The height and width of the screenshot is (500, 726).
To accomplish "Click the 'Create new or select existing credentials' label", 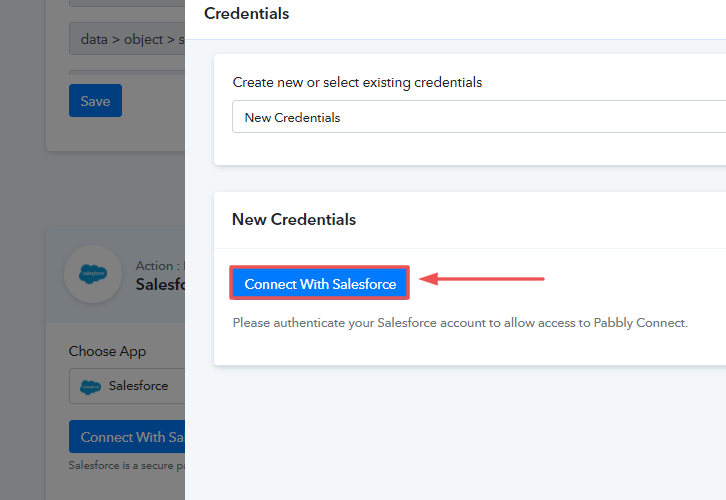I will pos(357,82).
